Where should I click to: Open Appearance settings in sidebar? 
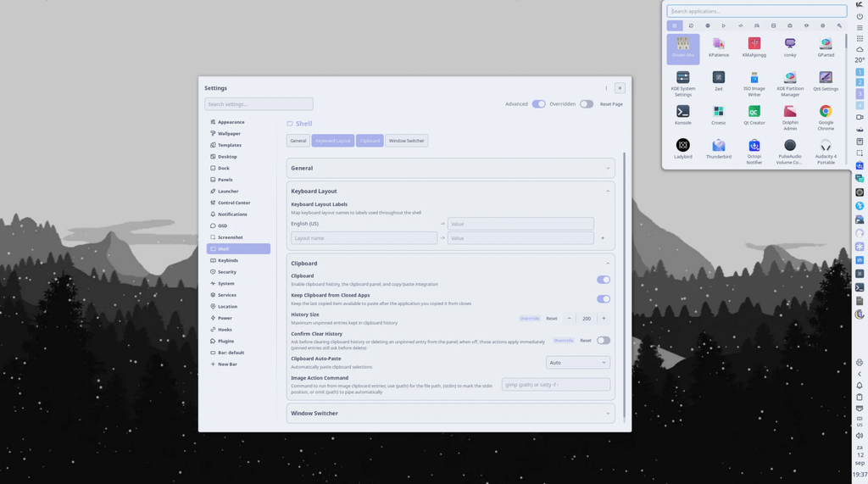click(238, 122)
